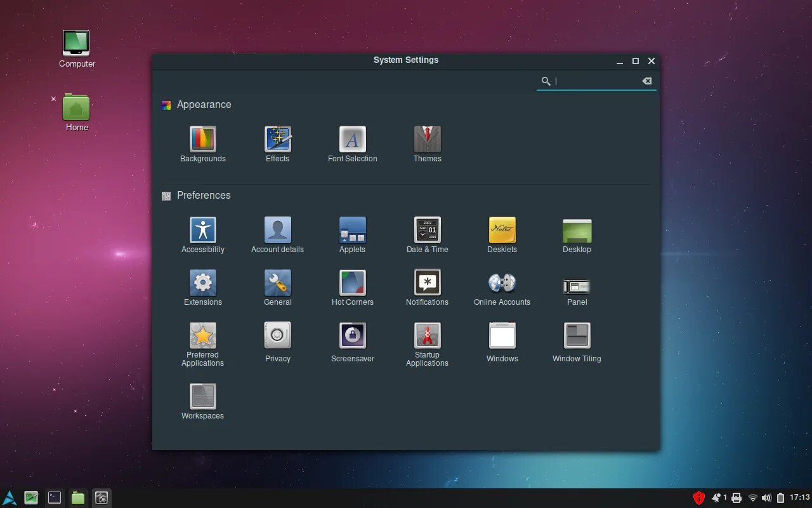This screenshot has width=812, height=508.
Task: Open Backgrounds settings
Action: coord(203,144)
